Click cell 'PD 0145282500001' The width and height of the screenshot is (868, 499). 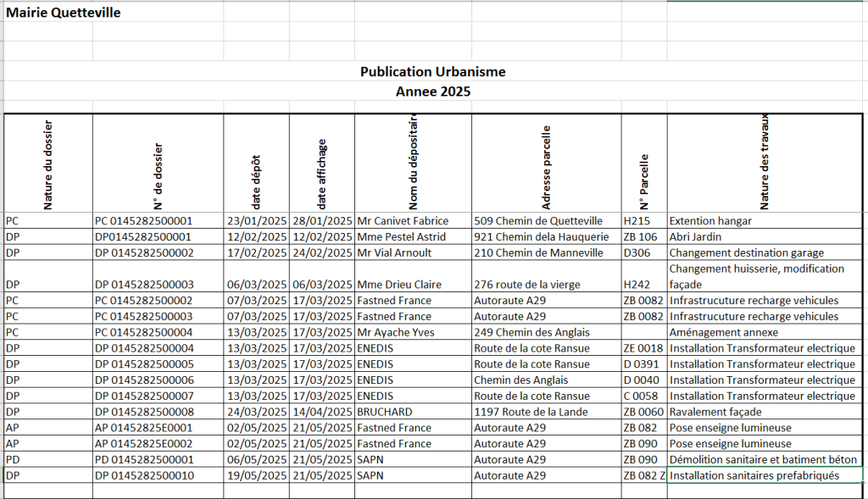159,460
